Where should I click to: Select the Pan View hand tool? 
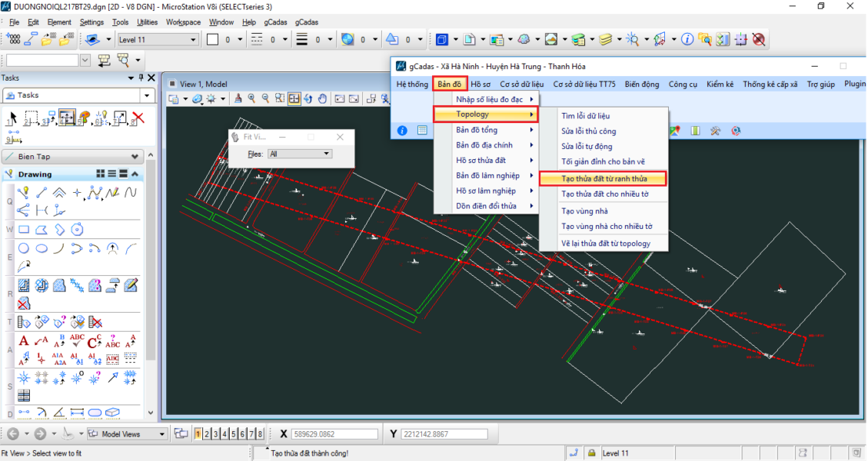point(322,98)
